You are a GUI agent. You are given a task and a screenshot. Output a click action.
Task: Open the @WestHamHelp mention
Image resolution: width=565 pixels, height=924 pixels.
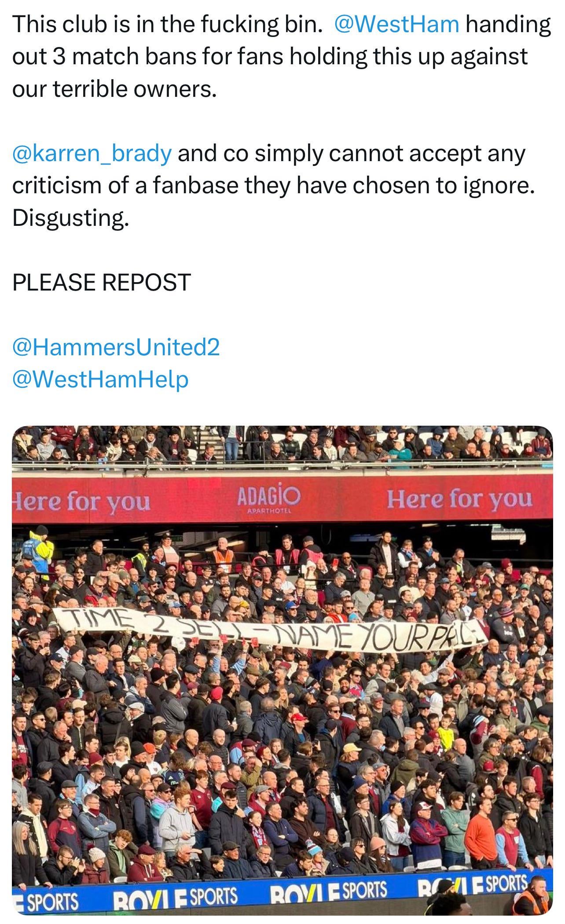pos(100,379)
